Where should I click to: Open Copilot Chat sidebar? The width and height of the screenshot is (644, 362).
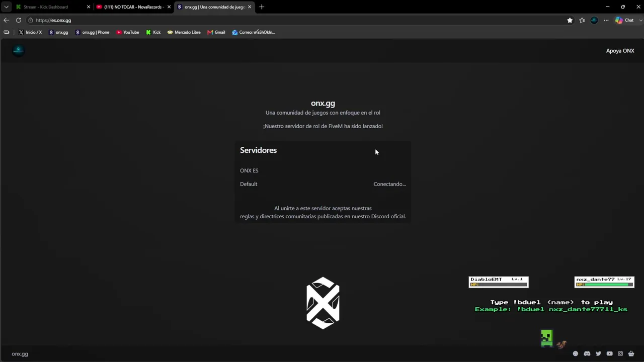click(x=624, y=20)
